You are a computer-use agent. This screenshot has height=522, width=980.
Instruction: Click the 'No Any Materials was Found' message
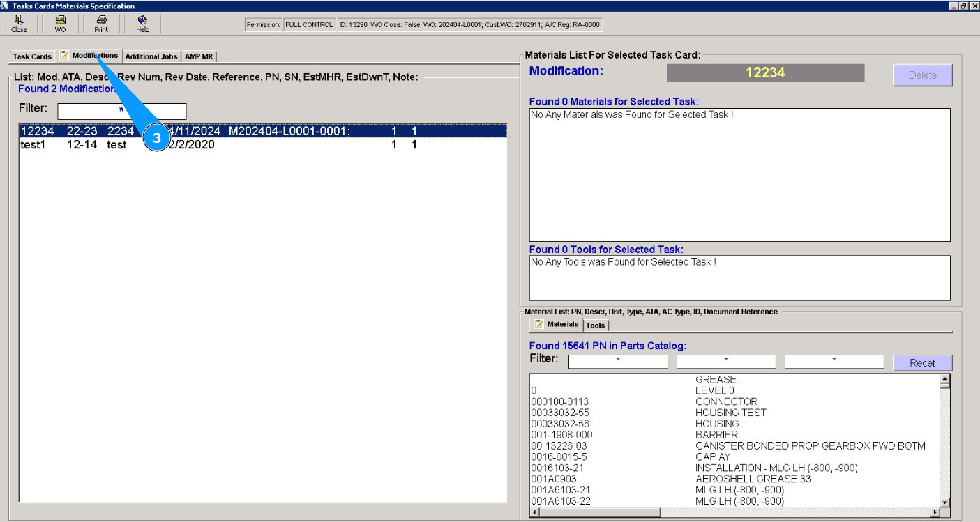tap(632, 114)
